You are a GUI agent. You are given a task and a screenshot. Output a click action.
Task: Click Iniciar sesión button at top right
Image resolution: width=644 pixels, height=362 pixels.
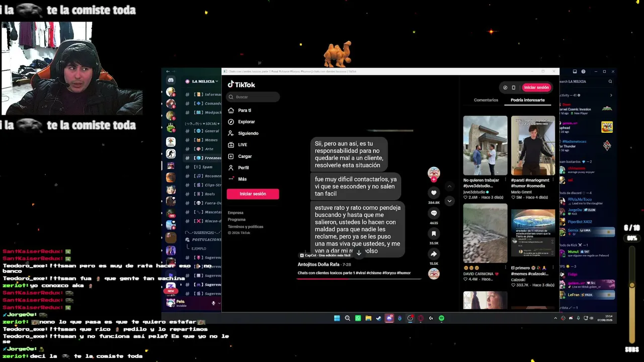pos(536,87)
